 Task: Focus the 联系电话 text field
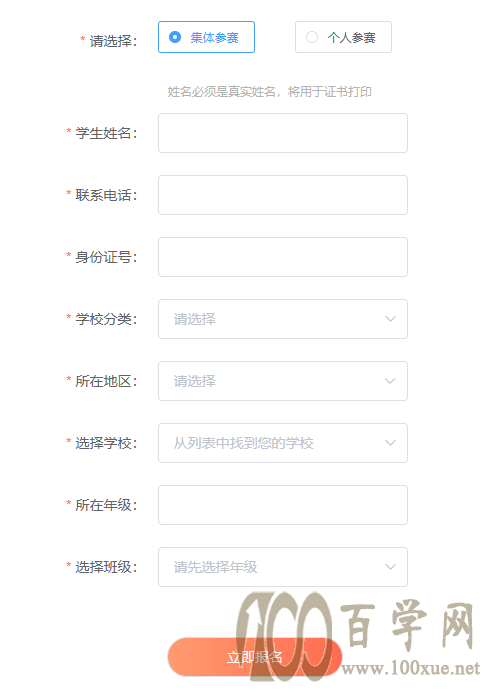pyautogui.click(x=283, y=195)
